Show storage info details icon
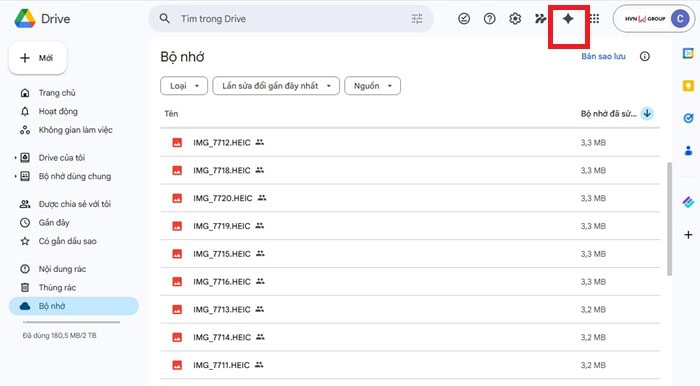This screenshot has width=700, height=386. (645, 56)
